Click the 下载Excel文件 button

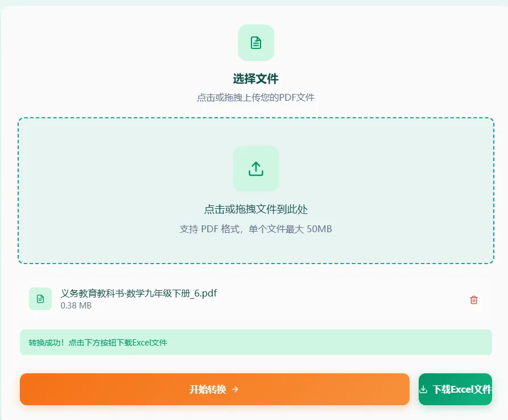click(455, 389)
